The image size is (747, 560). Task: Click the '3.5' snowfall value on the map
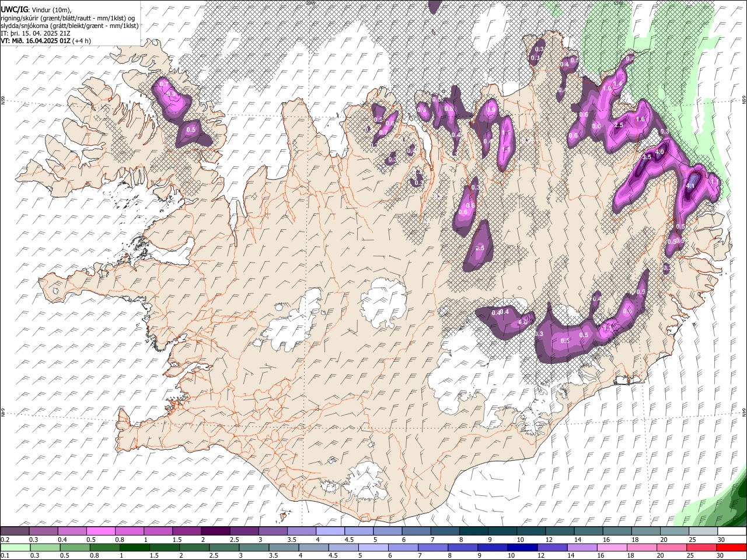point(647,157)
